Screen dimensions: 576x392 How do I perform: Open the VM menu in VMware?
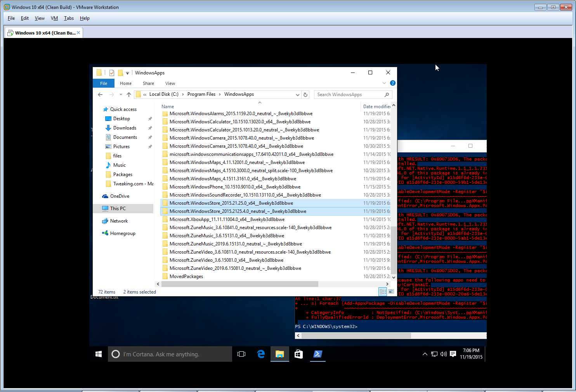click(54, 18)
